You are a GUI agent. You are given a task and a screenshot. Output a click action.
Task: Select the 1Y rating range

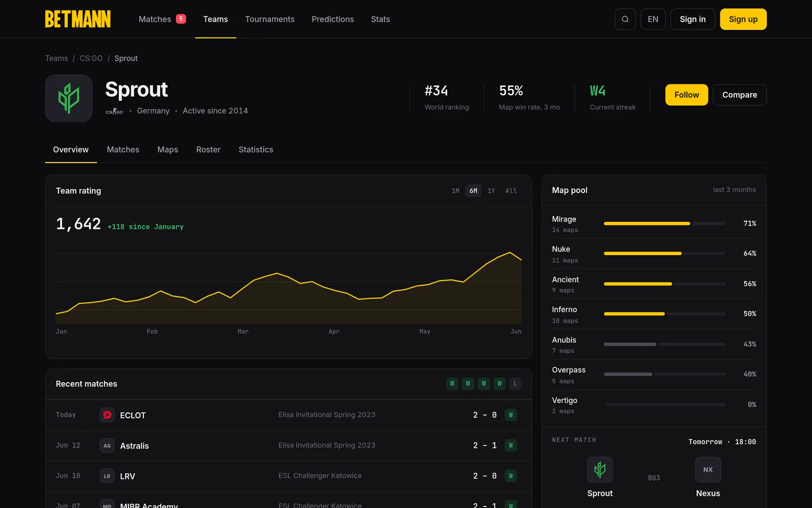[x=491, y=190]
